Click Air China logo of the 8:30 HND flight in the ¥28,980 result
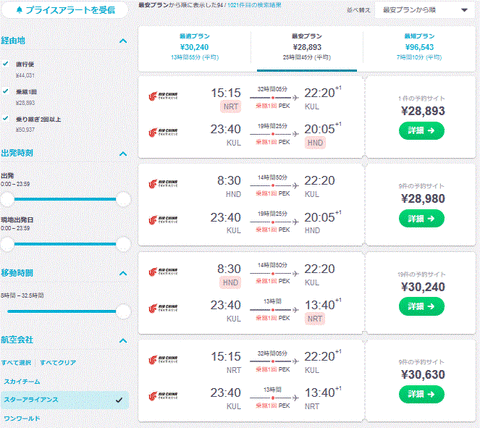 click(163, 184)
